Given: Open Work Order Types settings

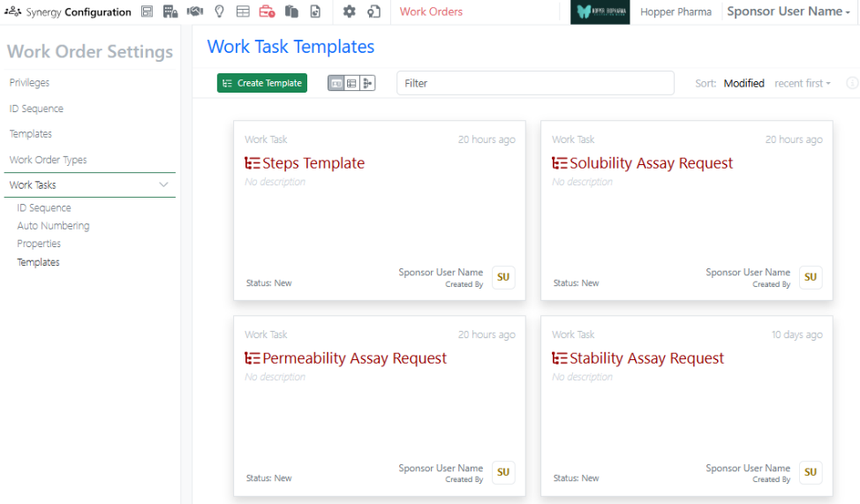Looking at the screenshot, I should [49, 160].
